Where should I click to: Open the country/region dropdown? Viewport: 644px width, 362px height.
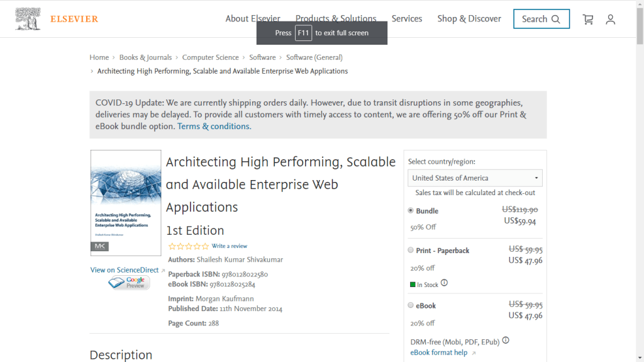[x=475, y=178]
